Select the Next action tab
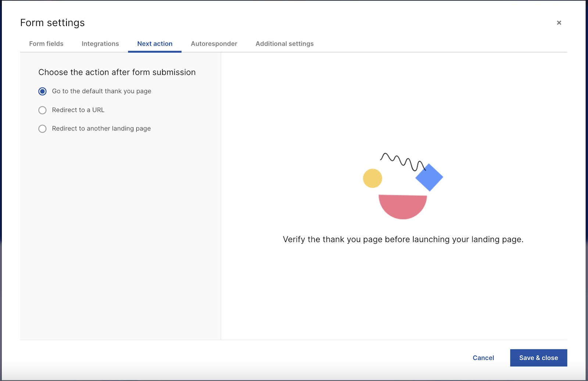Image resolution: width=588 pixels, height=381 pixels. (154, 43)
